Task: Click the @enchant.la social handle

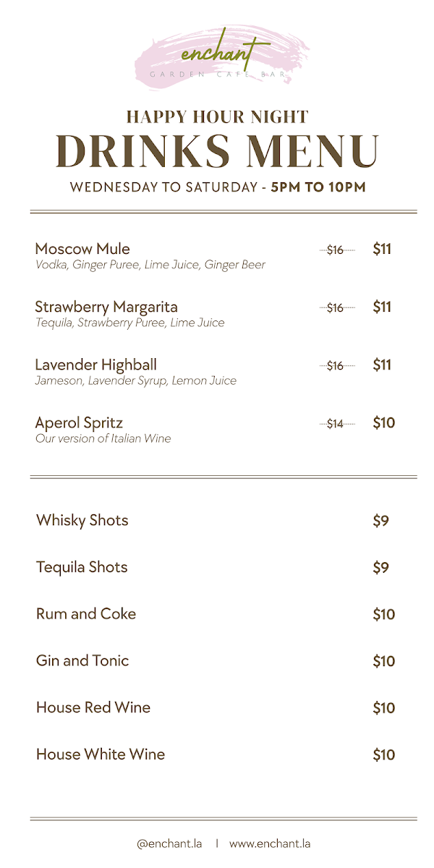Action: pyautogui.click(x=169, y=843)
